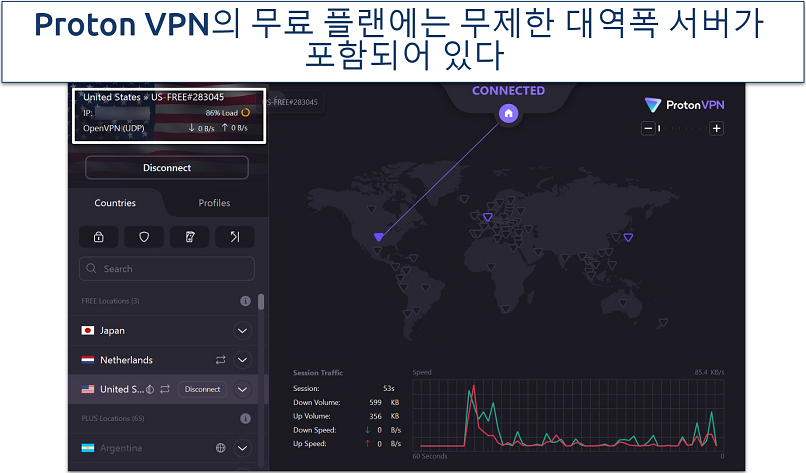Click Disconnect in the United States row

(x=202, y=389)
